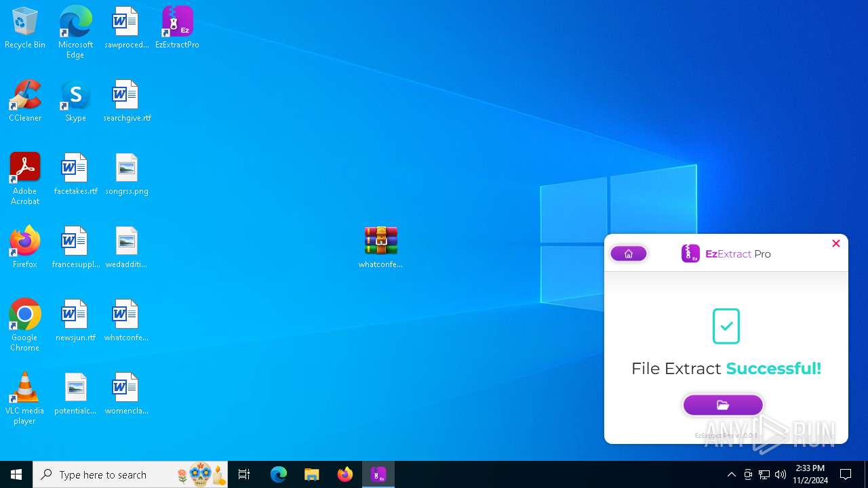Click the EzExtract Pro home button
868x488 pixels.
[629, 253]
